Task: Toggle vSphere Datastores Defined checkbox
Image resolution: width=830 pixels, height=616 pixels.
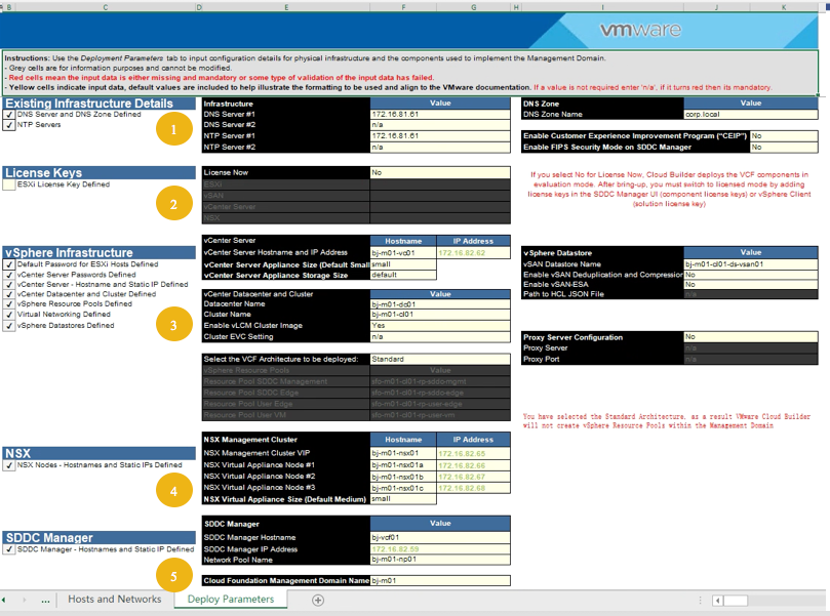Action: (x=9, y=326)
